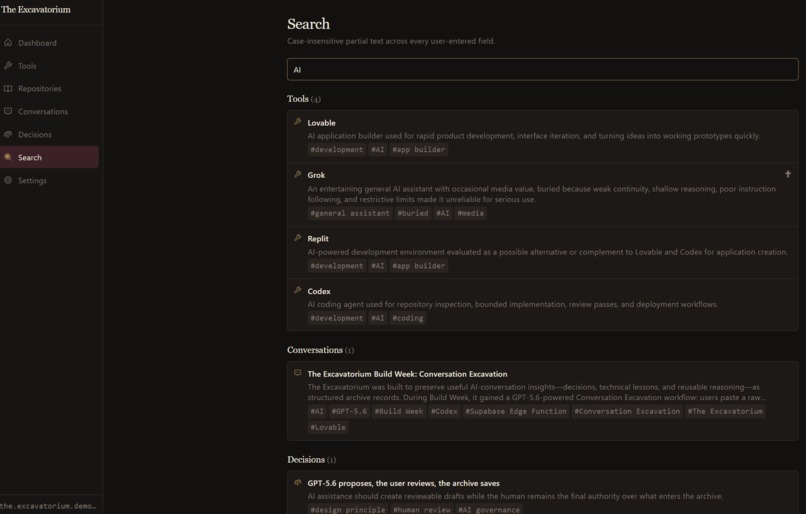Click the scale icon beside GPT-5.6 decision

(x=298, y=482)
